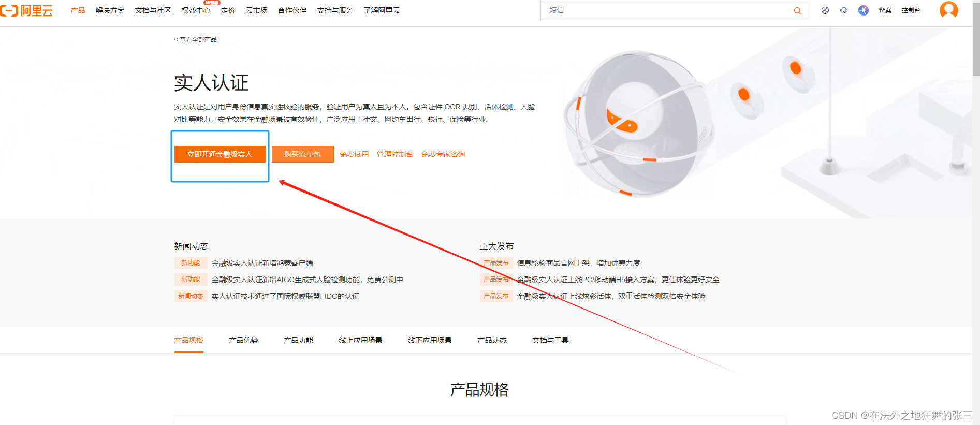
Task: Open news 金融级实人认证新增鸿蒙客户端
Action: [x=262, y=263]
